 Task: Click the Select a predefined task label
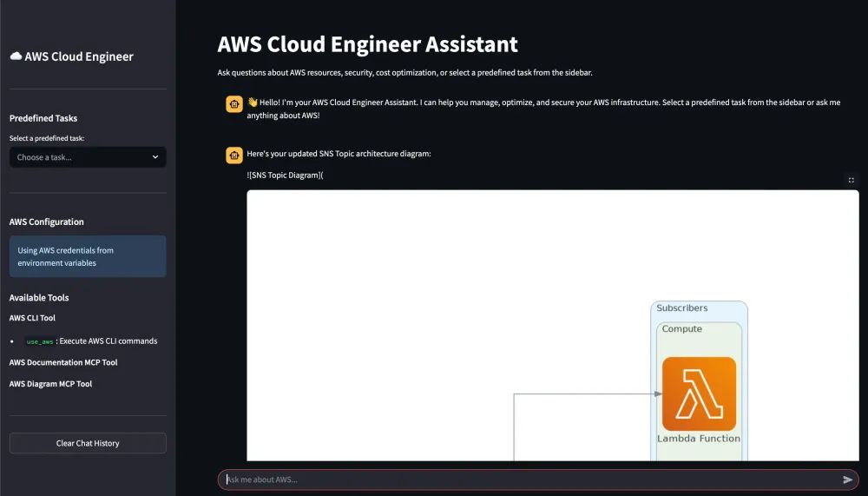47,138
